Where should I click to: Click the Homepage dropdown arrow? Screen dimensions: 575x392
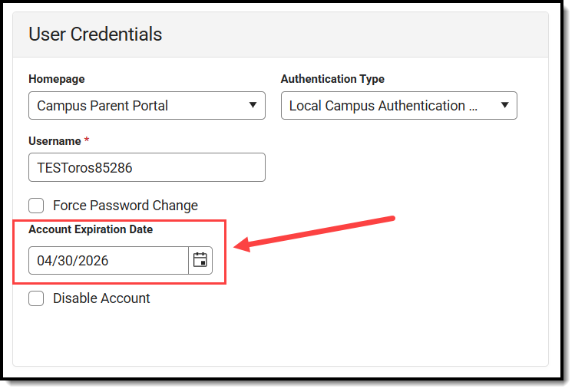[x=253, y=106]
